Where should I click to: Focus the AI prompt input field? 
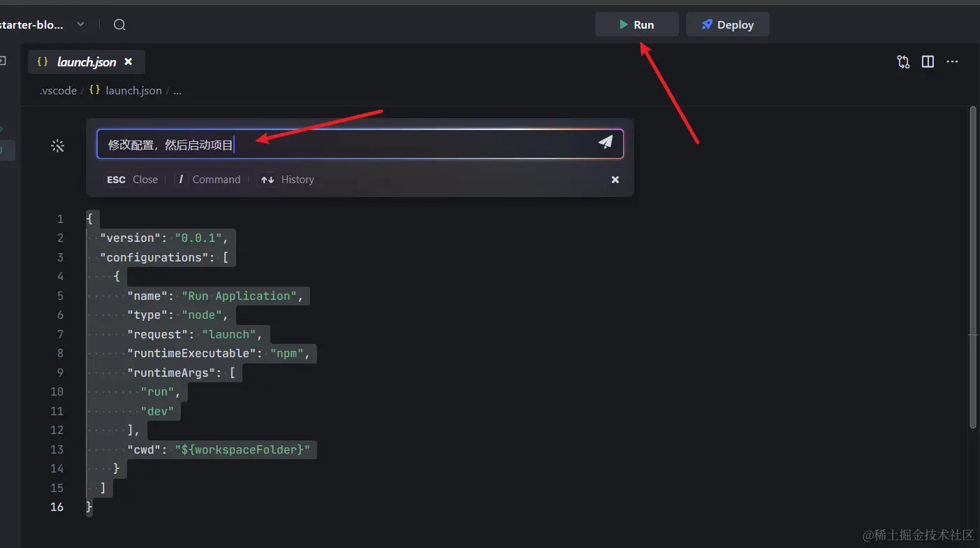tap(360, 143)
